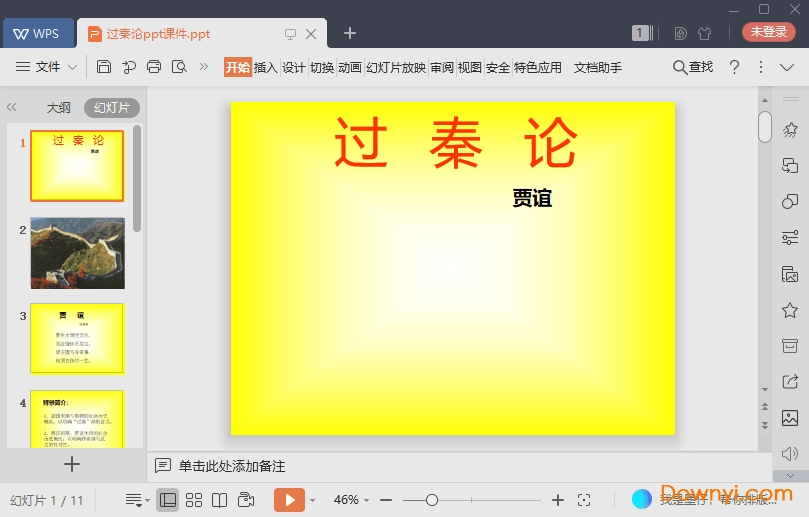Open a new tab with plus button
This screenshot has height=517, width=809.
(x=350, y=33)
